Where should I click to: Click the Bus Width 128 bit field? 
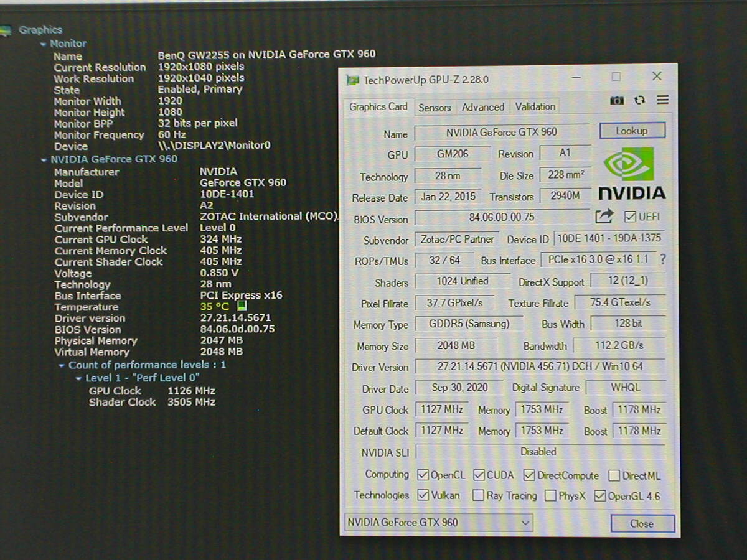click(627, 324)
